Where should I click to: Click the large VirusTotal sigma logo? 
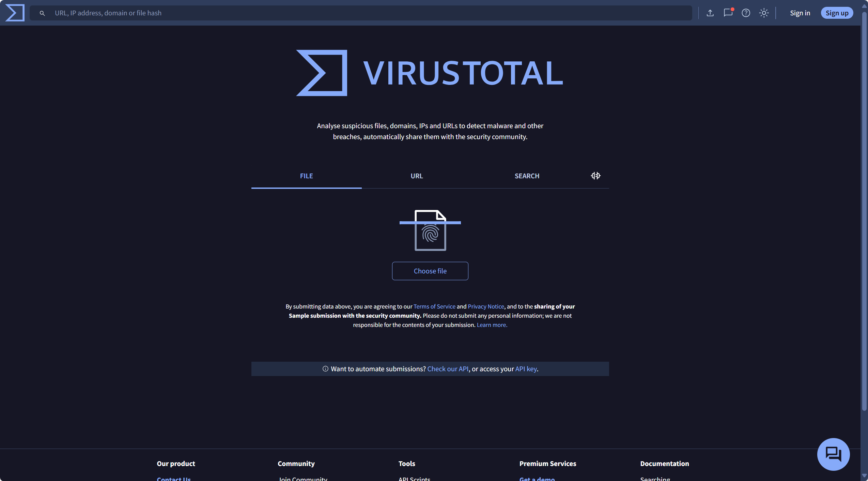(322, 73)
